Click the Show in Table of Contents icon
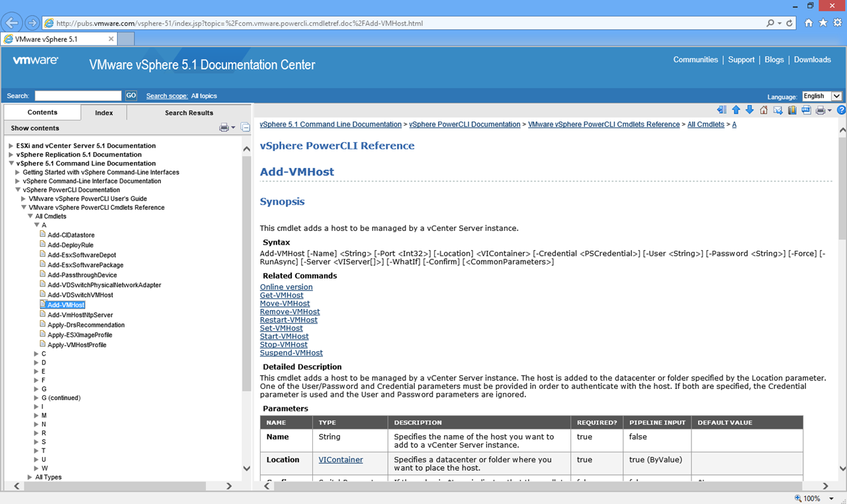Viewport: 847px width, 504px height. (x=722, y=110)
